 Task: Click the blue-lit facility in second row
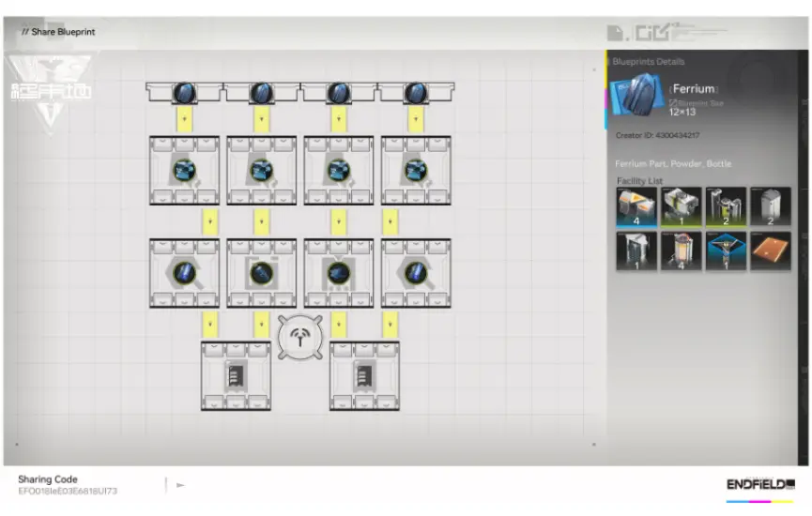[x=725, y=251]
